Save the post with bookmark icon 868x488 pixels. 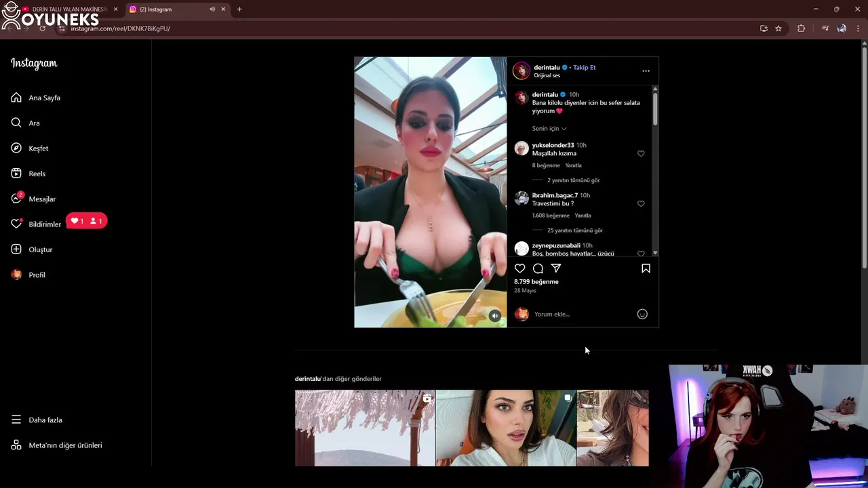click(x=646, y=268)
